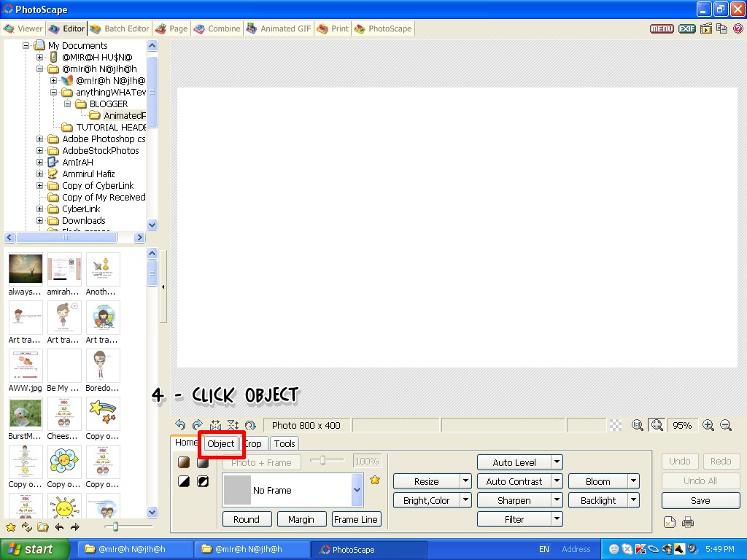Click the Windows start button

click(x=34, y=549)
